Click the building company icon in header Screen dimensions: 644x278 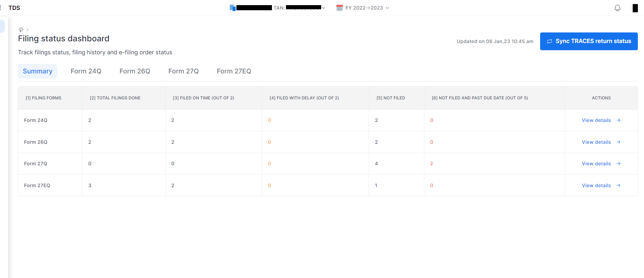(233, 8)
